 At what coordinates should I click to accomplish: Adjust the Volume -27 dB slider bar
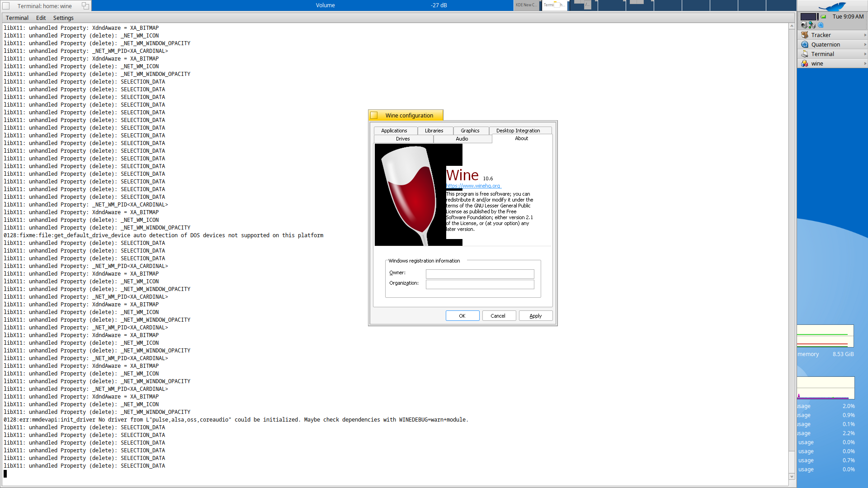302,5
